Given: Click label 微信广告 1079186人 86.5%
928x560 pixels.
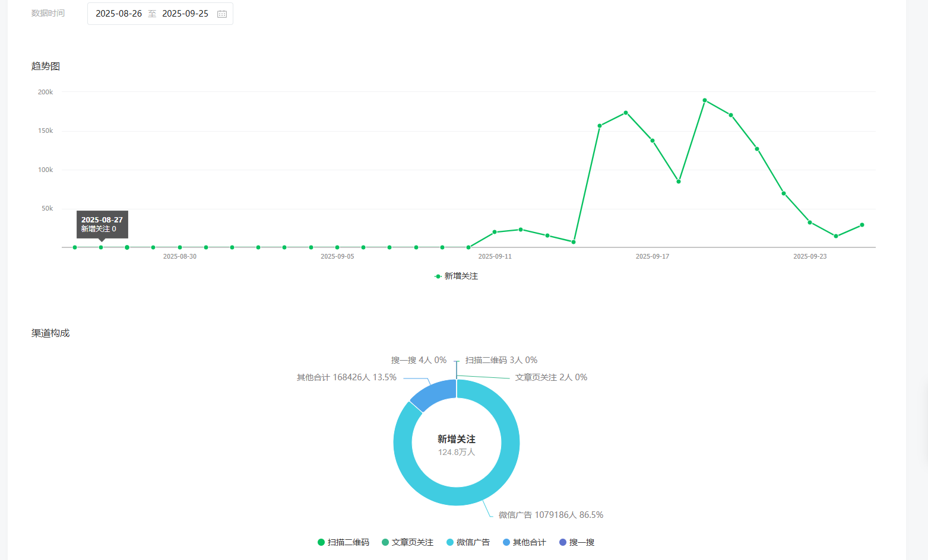Looking at the screenshot, I should point(551,515).
